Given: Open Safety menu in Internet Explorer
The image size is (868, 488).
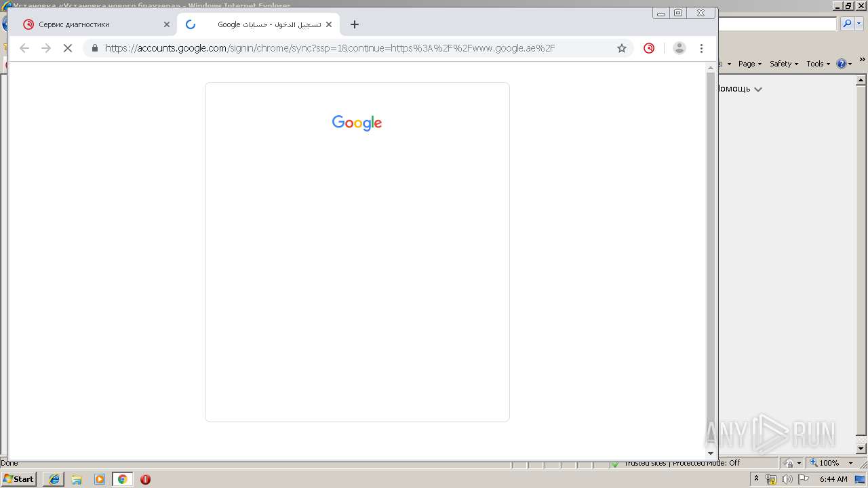Looking at the screenshot, I should click(x=784, y=64).
